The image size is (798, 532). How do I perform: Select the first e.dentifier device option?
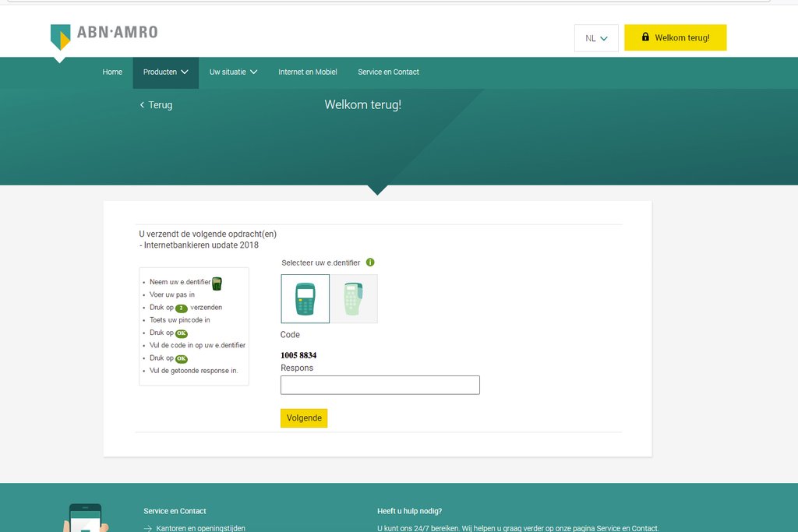click(305, 298)
